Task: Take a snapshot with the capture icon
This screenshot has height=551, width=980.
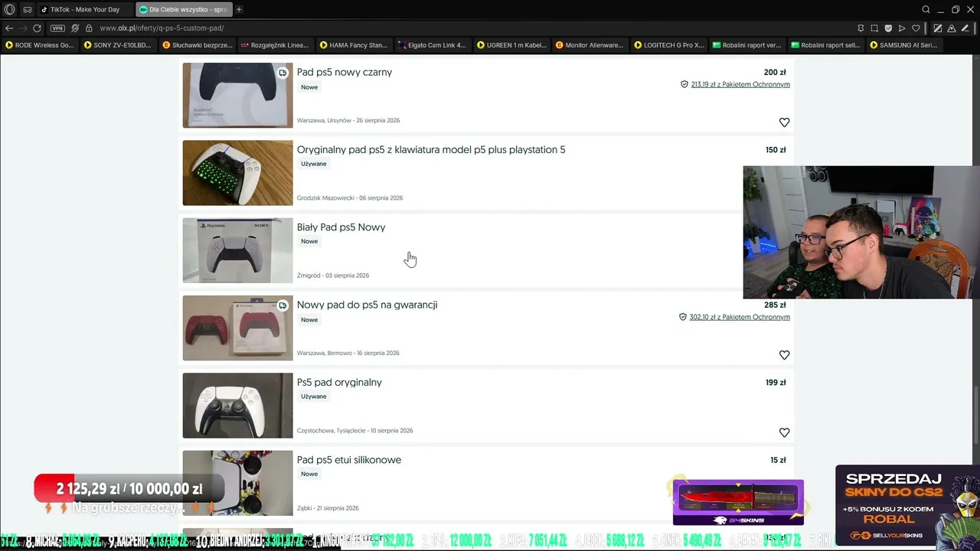Action: coord(874,28)
